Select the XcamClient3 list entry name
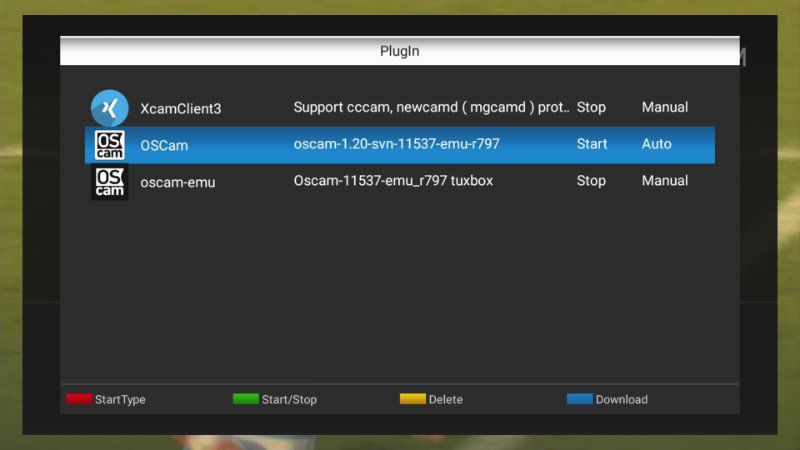 tap(181, 108)
